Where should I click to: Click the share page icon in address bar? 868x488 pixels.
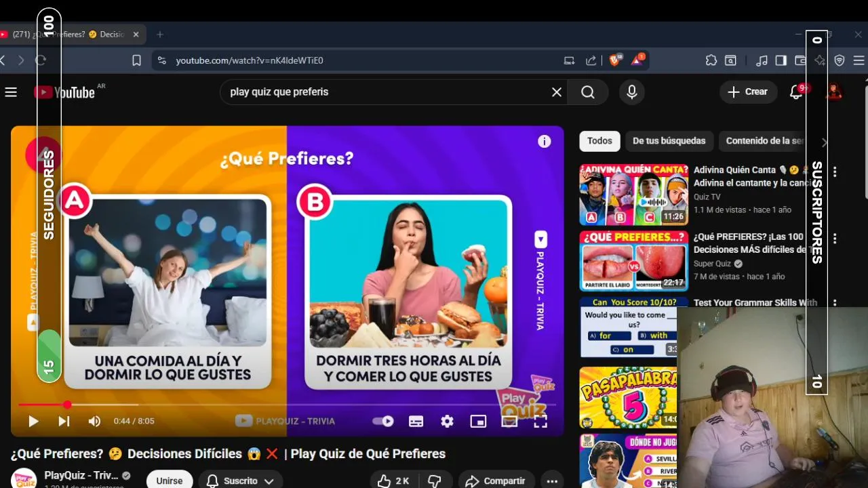(591, 60)
